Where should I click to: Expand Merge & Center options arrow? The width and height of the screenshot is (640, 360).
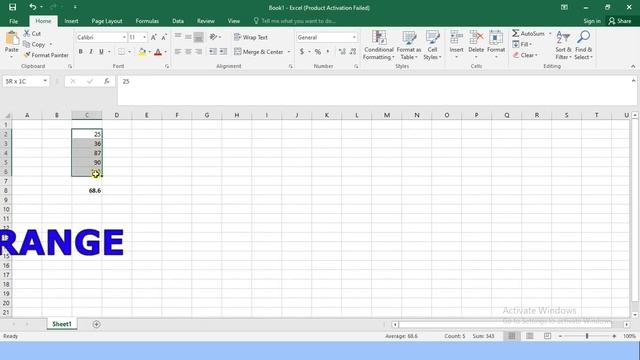coord(289,52)
